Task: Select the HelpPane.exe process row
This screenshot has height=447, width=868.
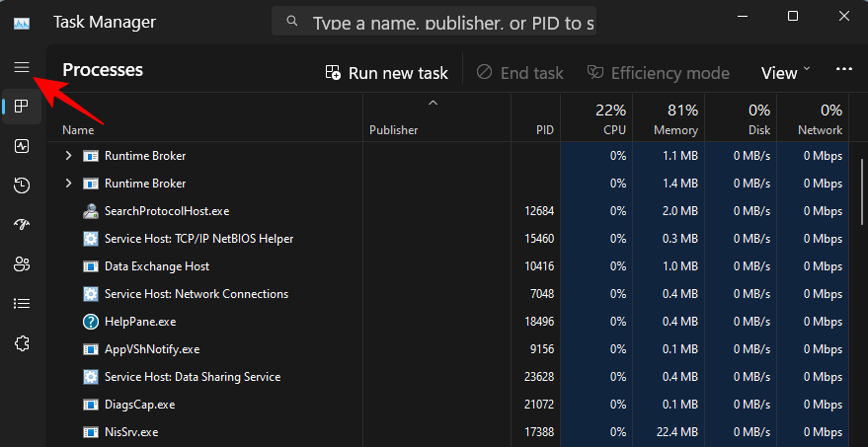Action: [x=296, y=322]
